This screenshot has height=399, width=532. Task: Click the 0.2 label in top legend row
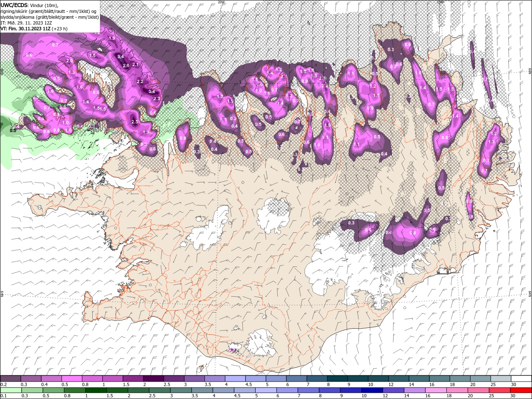coord(3,384)
